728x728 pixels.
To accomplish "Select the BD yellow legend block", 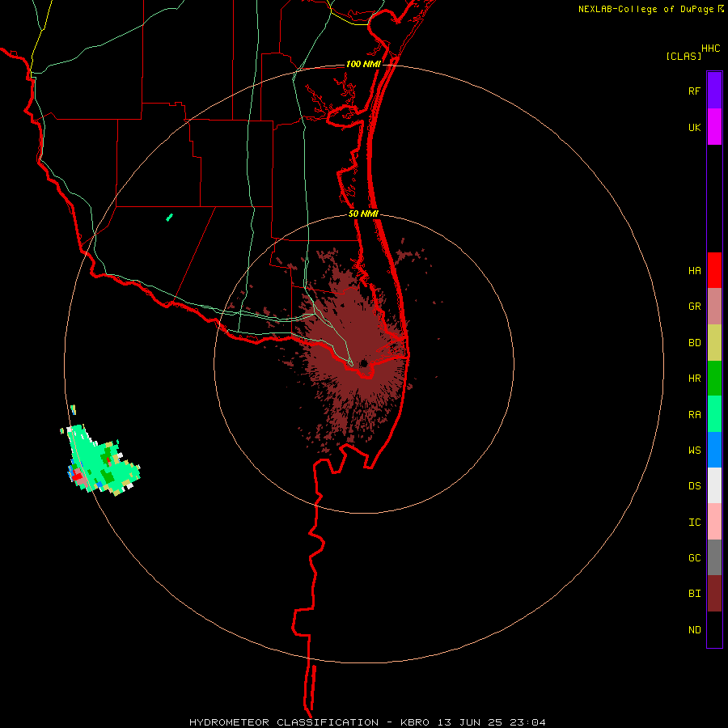I will coord(714,342).
